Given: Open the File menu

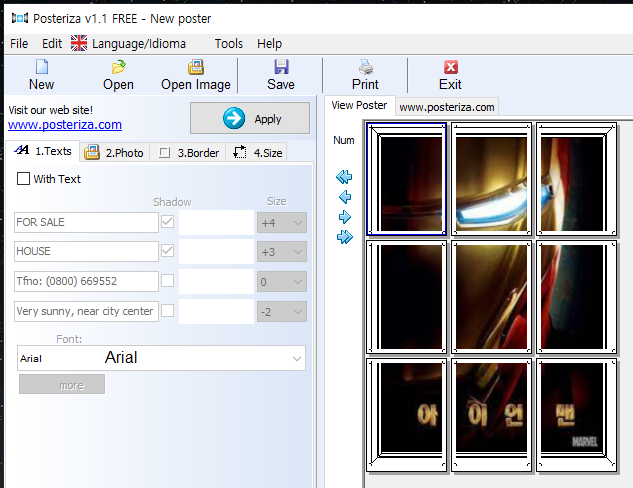Looking at the screenshot, I should [x=19, y=44].
